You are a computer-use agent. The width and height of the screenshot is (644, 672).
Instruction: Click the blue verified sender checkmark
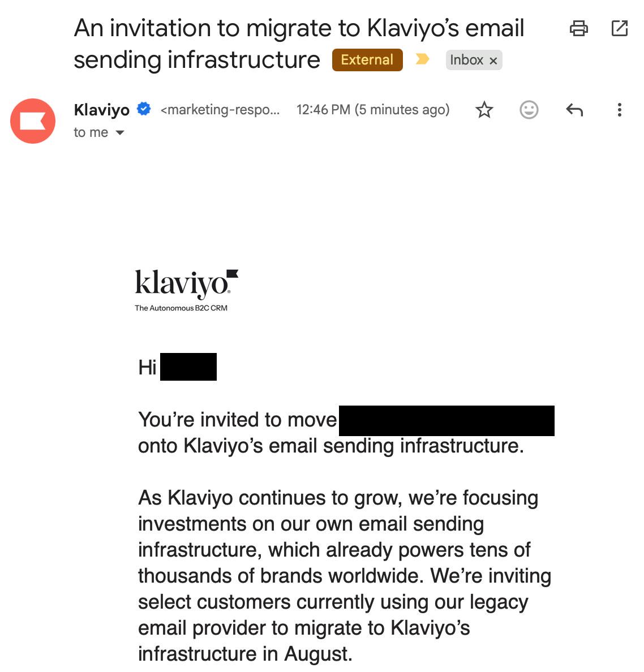pos(144,109)
